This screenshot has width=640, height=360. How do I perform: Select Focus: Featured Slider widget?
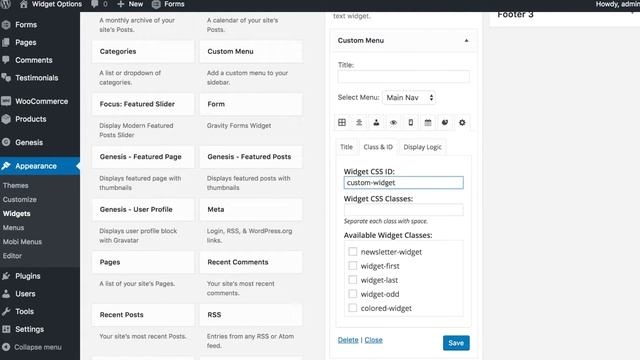143,104
